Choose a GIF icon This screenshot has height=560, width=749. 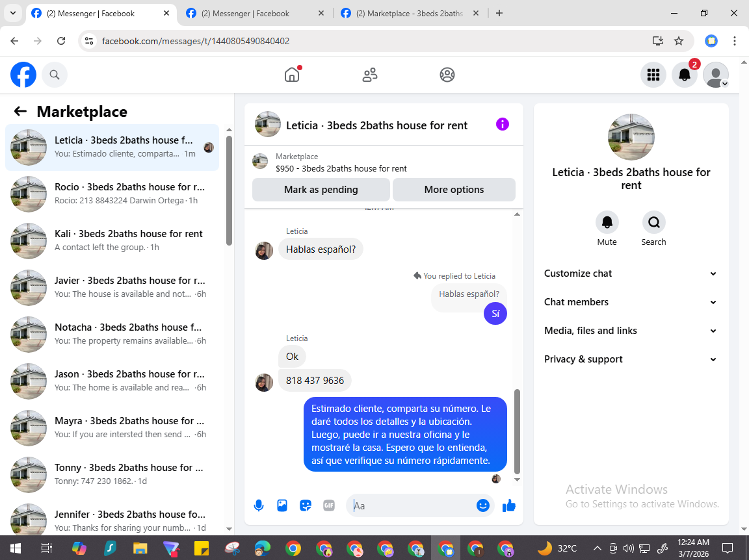[328, 505]
